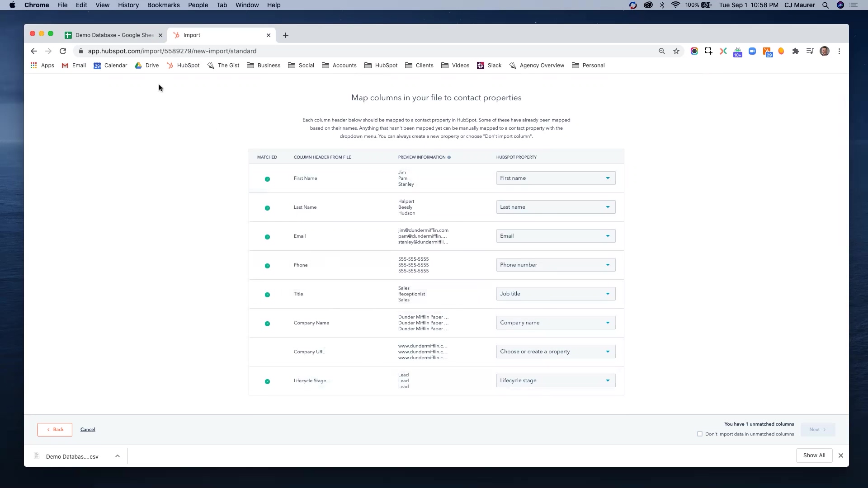Open the Email property dropdown

556,236
